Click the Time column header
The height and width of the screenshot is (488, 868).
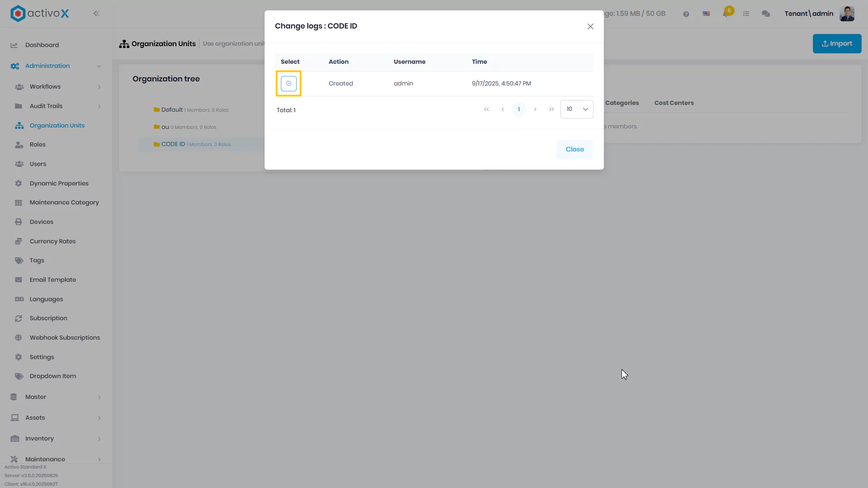click(x=479, y=62)
